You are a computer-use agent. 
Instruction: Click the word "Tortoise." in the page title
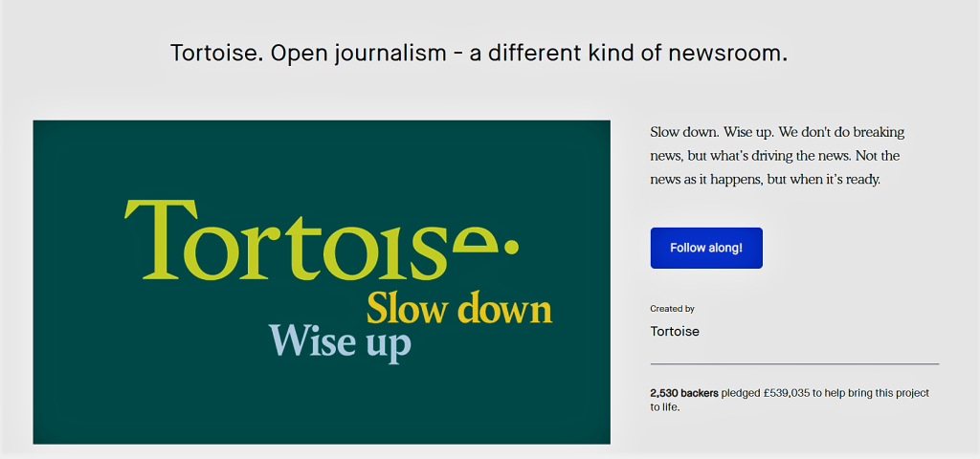click(216, 53)
